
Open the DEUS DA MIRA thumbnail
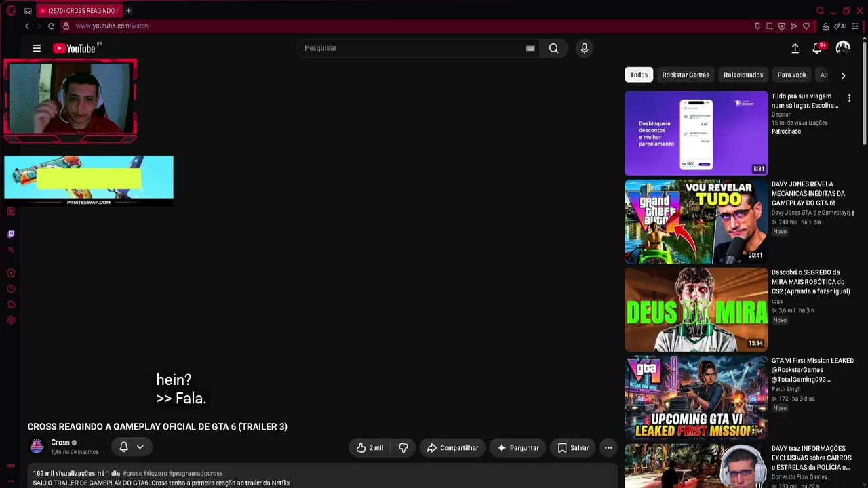(x=696, y=310)
